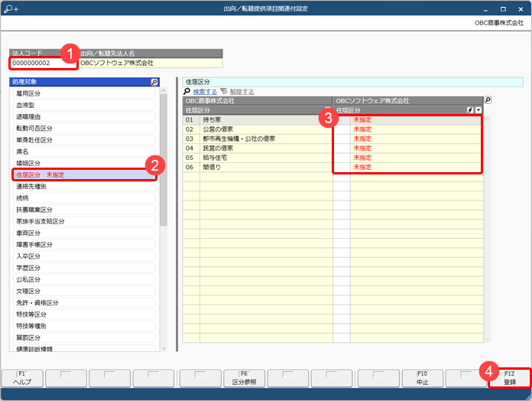
Task: Click the magnifier-plus icon in title bar
Action: 11,8
